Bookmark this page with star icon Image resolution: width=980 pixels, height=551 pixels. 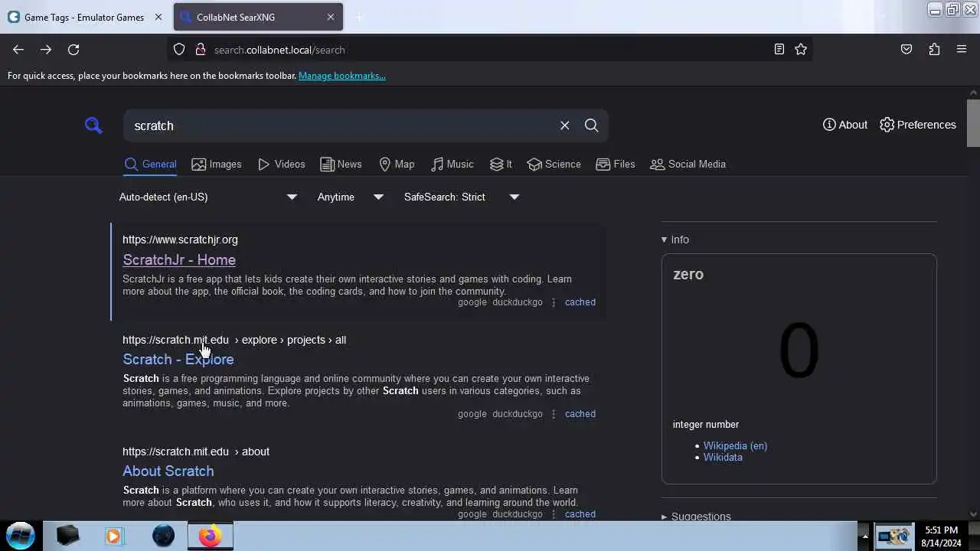coord(801,50)
